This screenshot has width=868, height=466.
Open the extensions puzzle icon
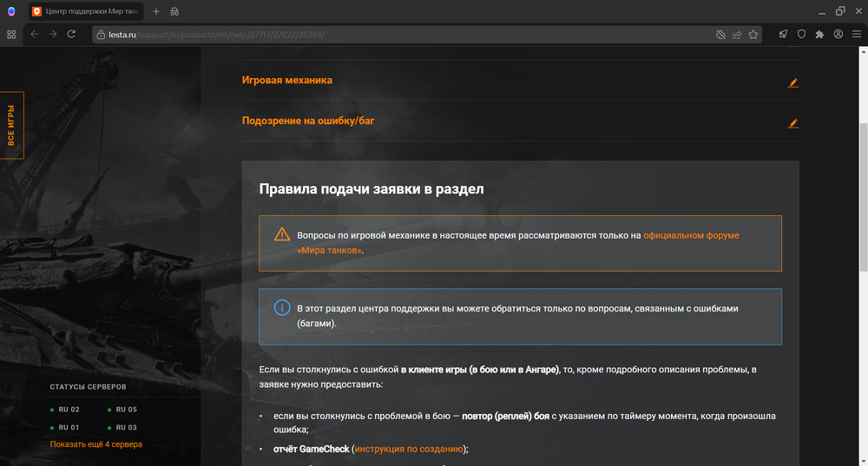(820, 35)
